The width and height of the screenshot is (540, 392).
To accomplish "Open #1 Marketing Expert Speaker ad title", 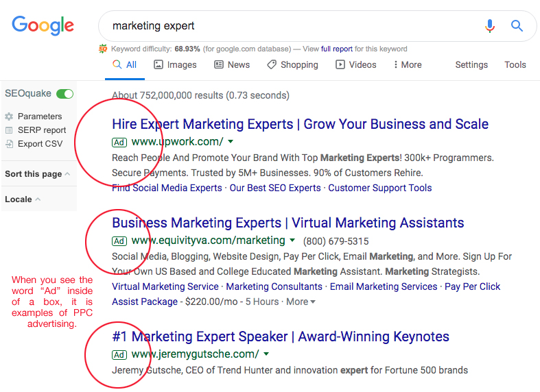I will (281, 336).
